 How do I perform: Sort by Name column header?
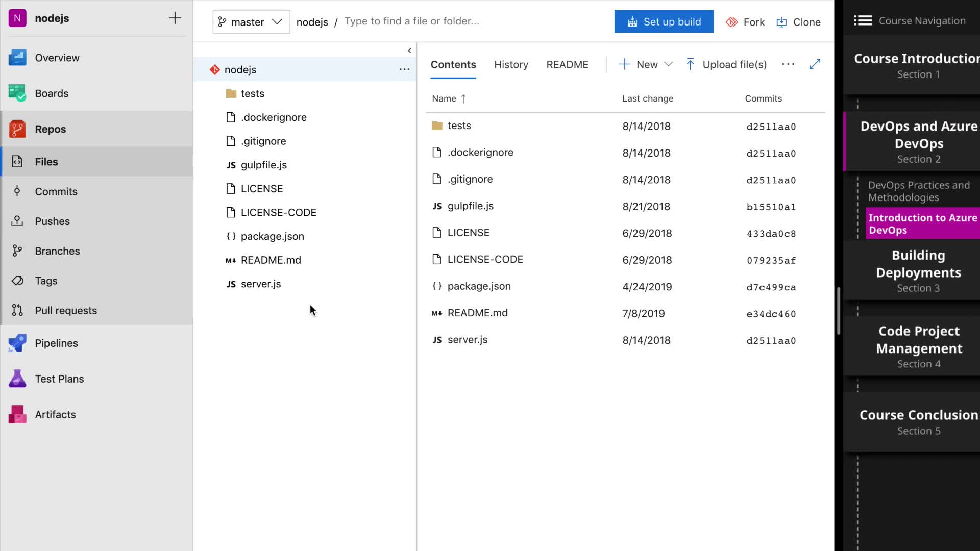point(444,98)
